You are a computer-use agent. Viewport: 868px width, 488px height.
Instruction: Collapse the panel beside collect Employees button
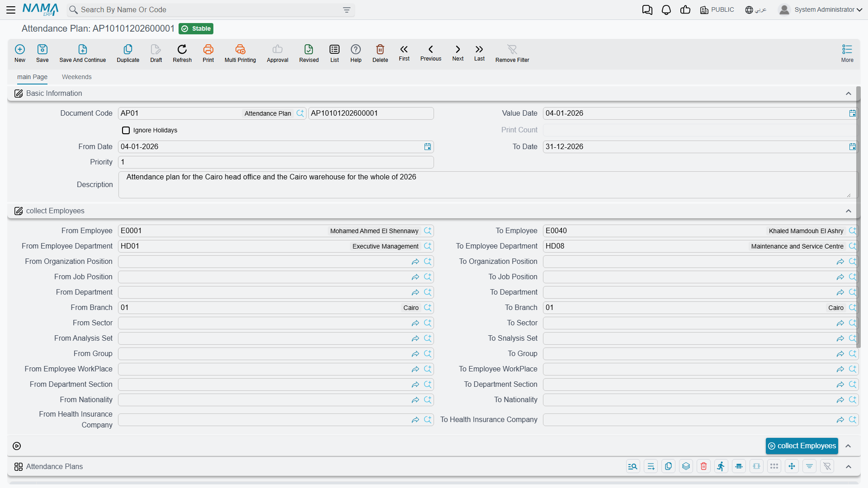point(849,446)
